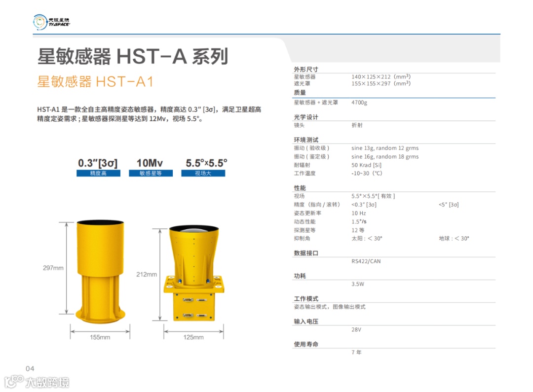Click the 5.5°×5.5° field value

coord(206,163)
